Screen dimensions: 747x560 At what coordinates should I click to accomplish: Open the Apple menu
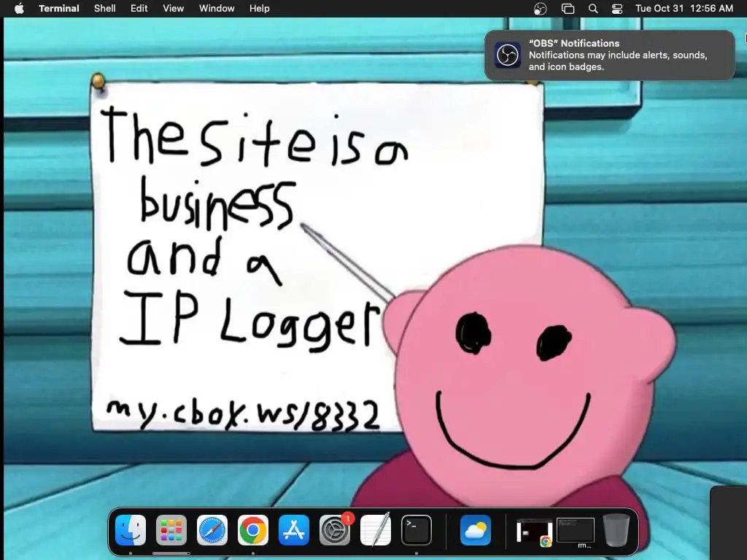click(x=19, y=9)
